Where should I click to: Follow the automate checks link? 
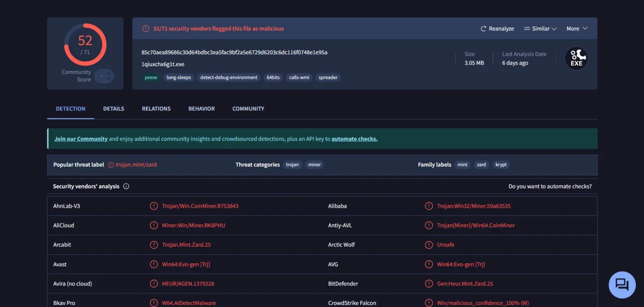point(354,139)
